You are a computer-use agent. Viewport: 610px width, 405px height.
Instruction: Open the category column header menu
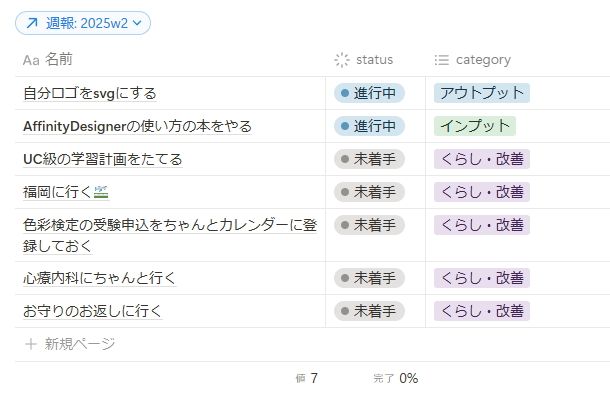(x=483, y=60)
